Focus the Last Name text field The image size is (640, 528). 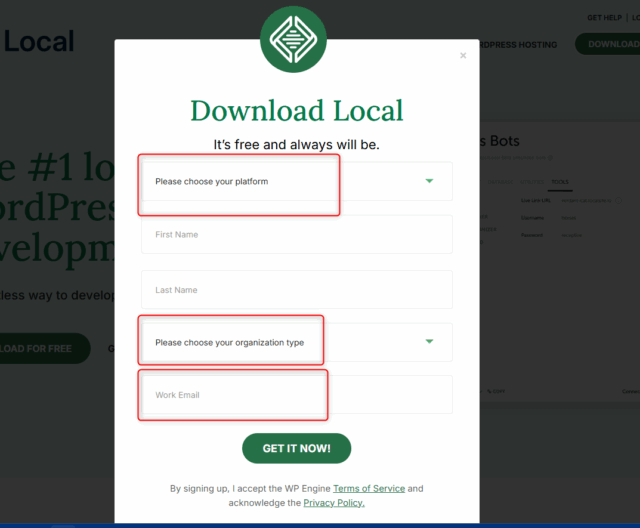(x=296, y=290)
